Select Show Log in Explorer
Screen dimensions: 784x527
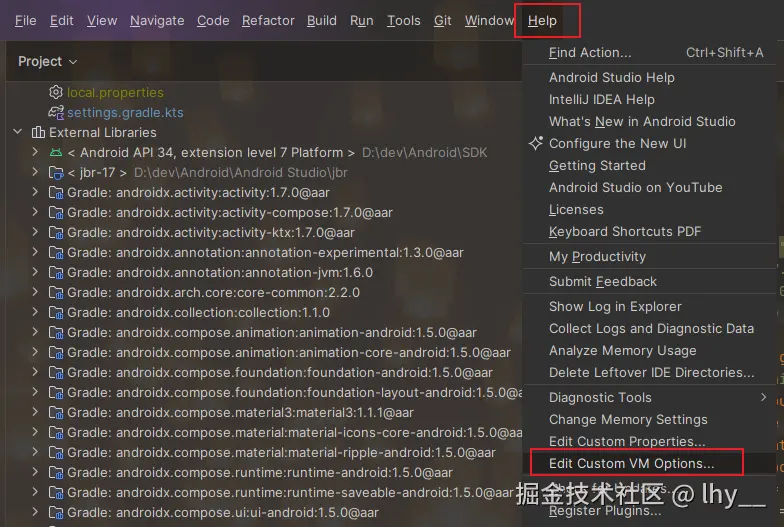point(649,306)
